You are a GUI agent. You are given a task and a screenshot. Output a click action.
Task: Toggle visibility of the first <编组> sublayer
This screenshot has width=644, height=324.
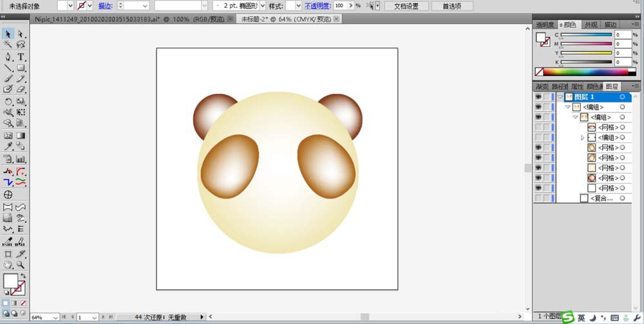click(538, 107)
